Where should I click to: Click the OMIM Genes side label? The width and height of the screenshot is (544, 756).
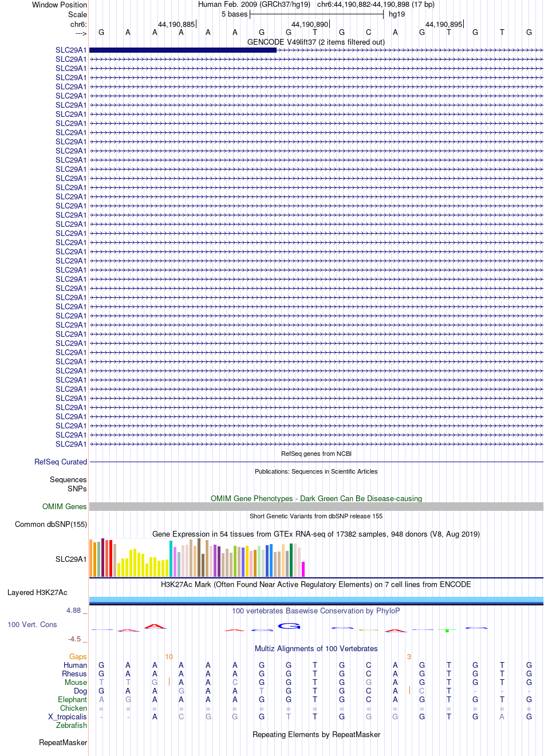coord(65,506)
